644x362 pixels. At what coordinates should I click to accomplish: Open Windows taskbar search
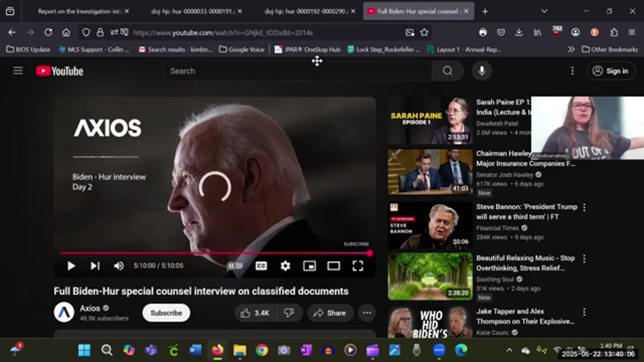pos(106,350)
